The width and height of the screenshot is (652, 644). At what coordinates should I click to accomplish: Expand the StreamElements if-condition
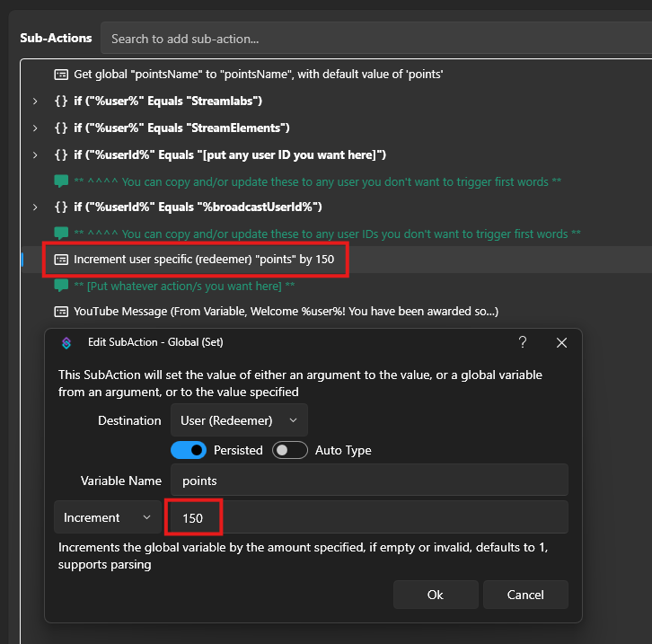point(35,128)
